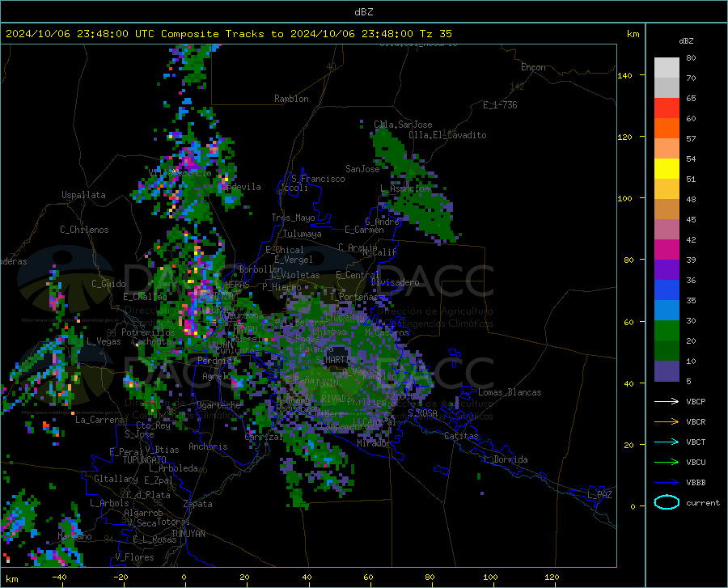Click the 'Mirador' map label
This screenshot has height=588, width=728.
[373, 444]
